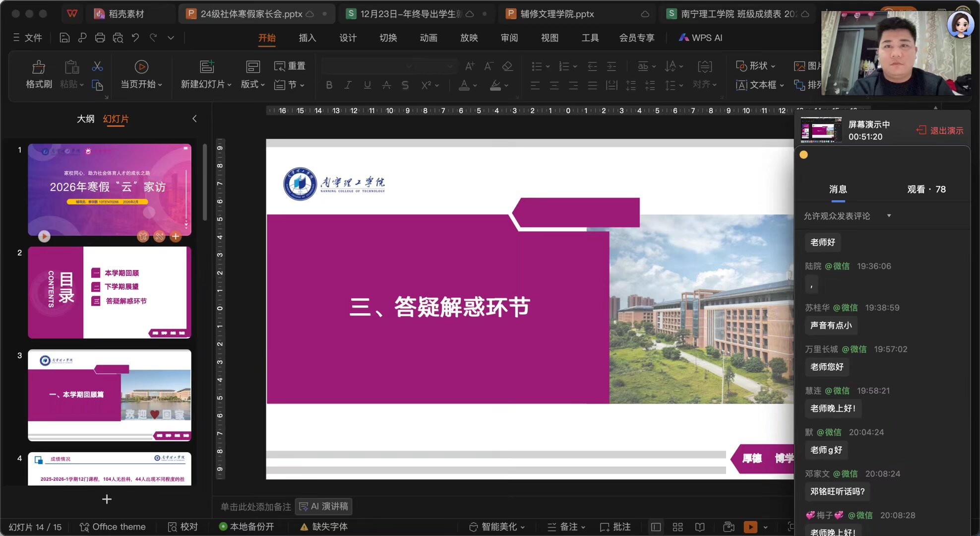
Task: Toggle Italic formatting button
Action: [348, 85]
